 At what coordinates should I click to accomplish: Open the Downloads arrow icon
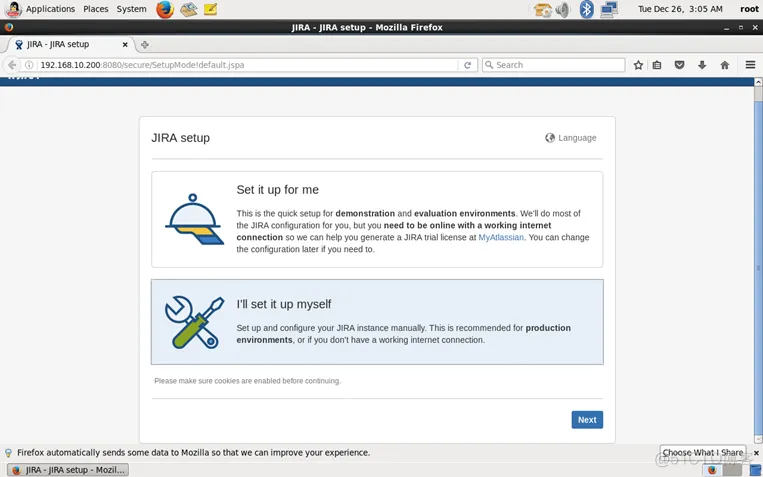click(702, 65)
